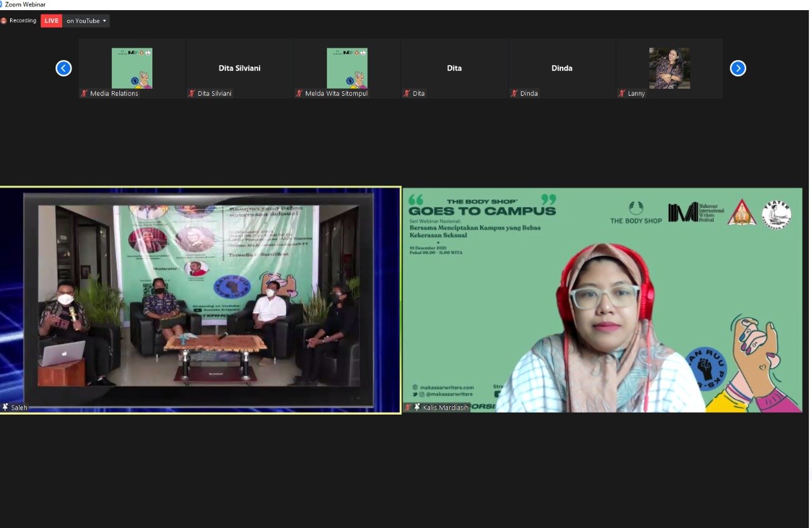Click the muted mic icon beside Dita Silviani
This screenshot has height=528, width=812.
tap(192, 93)
